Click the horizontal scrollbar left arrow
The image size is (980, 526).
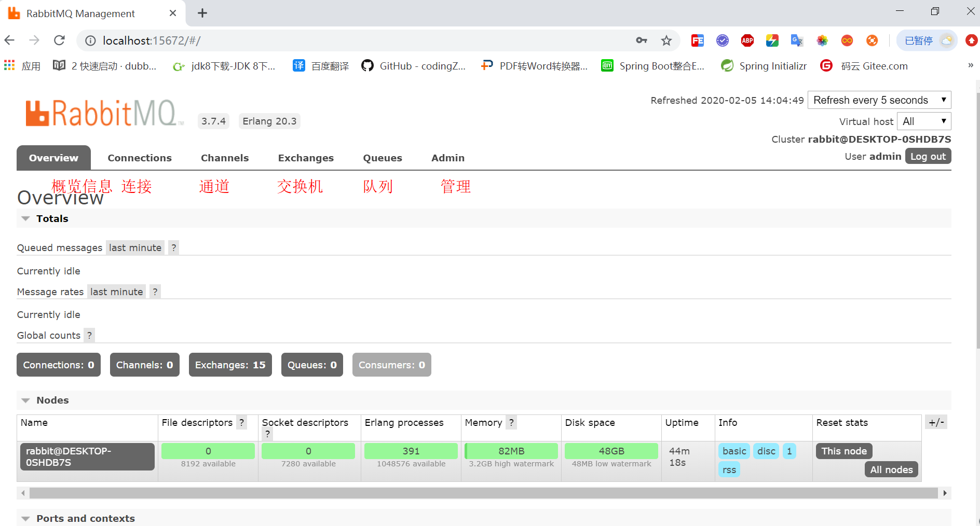pyautogui.click(x=23, y=493)
